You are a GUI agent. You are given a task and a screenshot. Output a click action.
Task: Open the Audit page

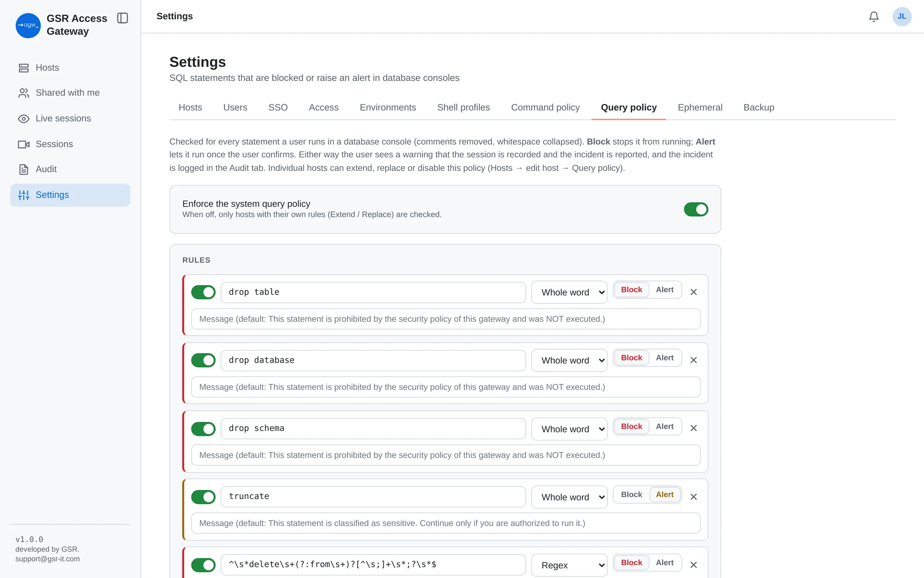(70, 169)
